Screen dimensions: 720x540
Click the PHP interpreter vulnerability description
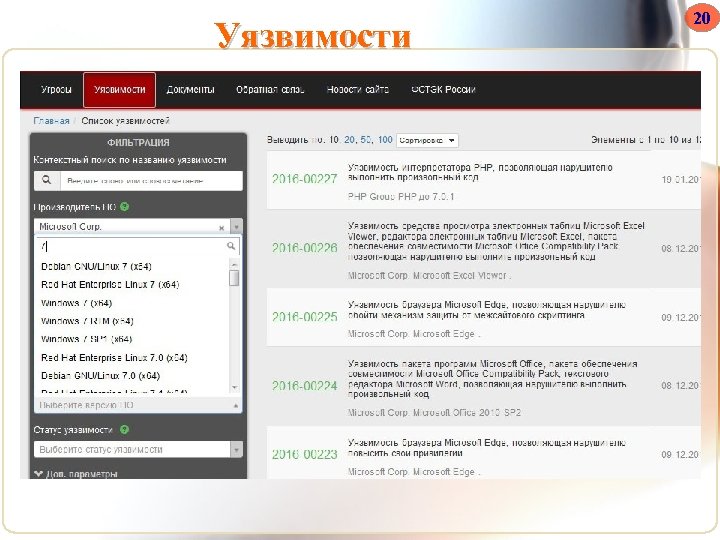[x=480, y=172]
